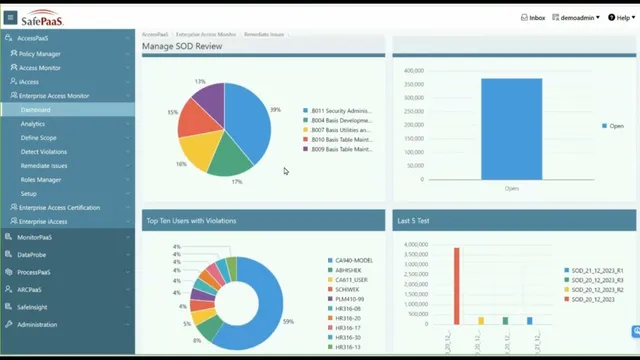Click the DataProbe module icon
The width and height of the screenshot is (640, 360).
click(x=8, y=254)
